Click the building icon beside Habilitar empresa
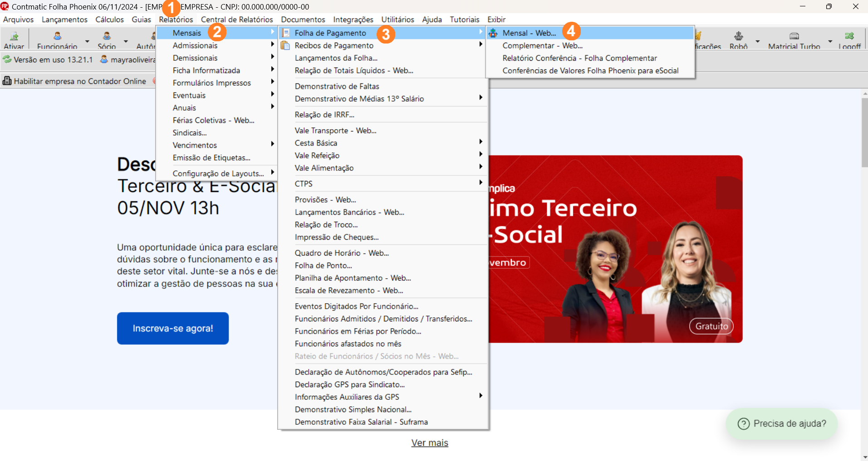The image size is (868, 461). 7,81
